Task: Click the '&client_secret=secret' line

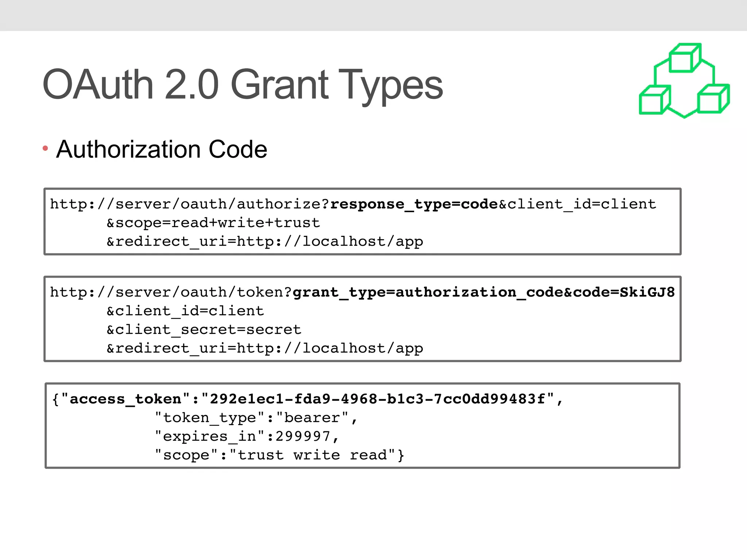Action: tap(204, 330)
